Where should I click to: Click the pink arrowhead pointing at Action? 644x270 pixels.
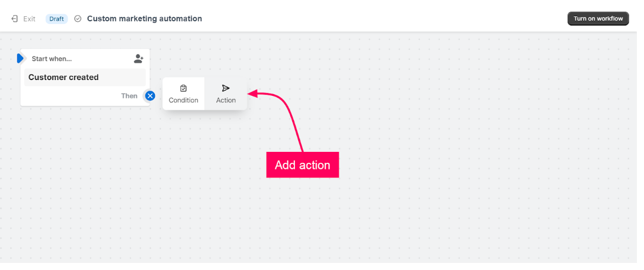252,94
